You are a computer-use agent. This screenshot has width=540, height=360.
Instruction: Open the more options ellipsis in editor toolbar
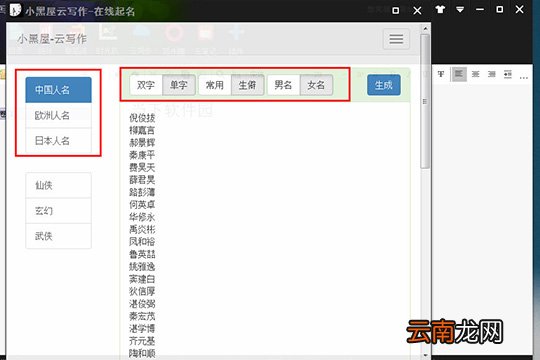click(523, 78)
